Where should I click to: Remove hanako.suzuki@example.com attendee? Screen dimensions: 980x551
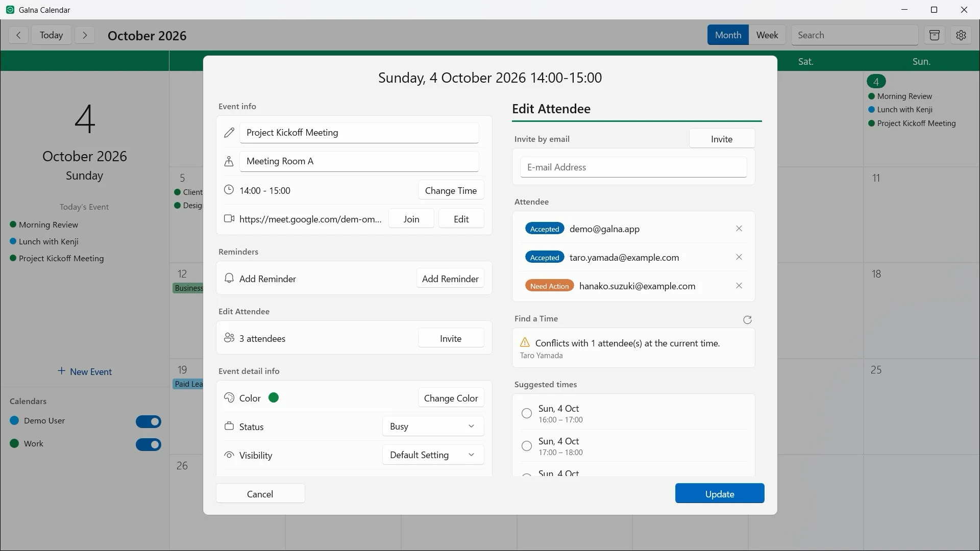click(739, 286)
